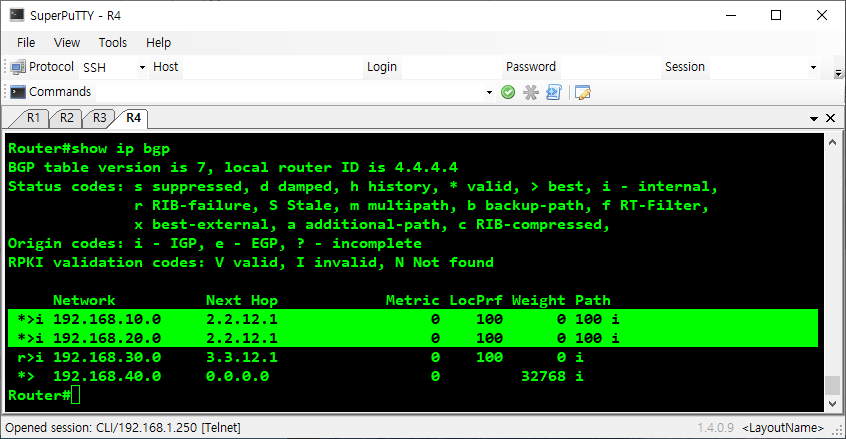Select the R4 tab

point(133,118)
